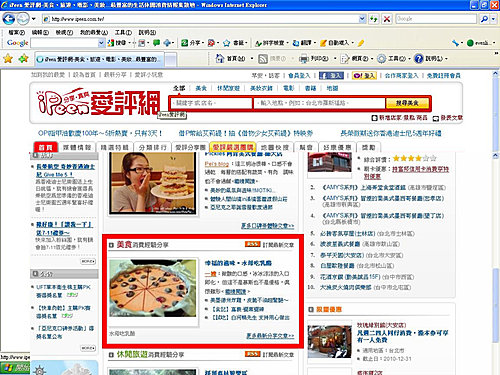Open Google Toolbar wrench settings
Screen dimensions: 500x375
(x=455, y=43)
